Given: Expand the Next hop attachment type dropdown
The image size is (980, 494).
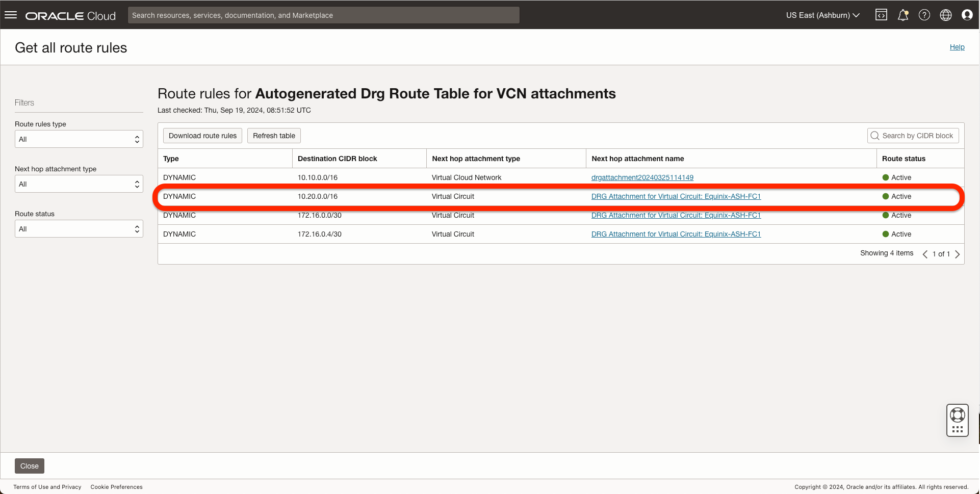Looking at the screenshot, I should (x=79, y=184).
